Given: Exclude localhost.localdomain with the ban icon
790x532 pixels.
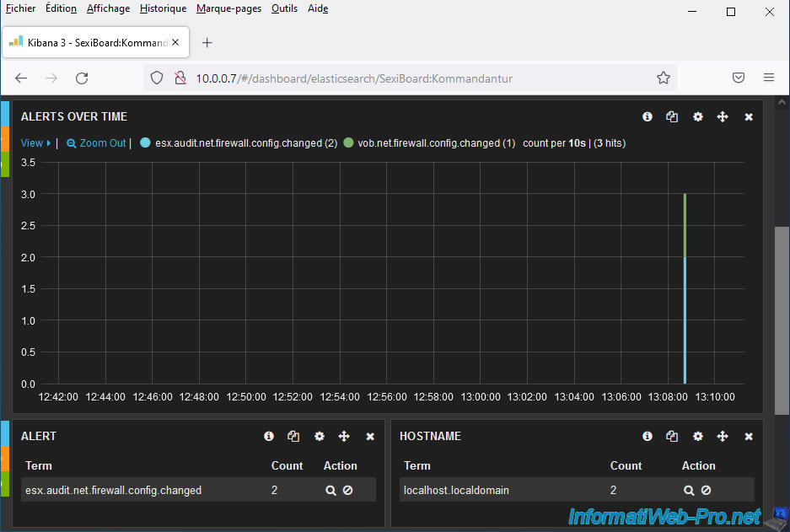Looking at the screenshot, I should pyautogui.click(x=706, y=490).
